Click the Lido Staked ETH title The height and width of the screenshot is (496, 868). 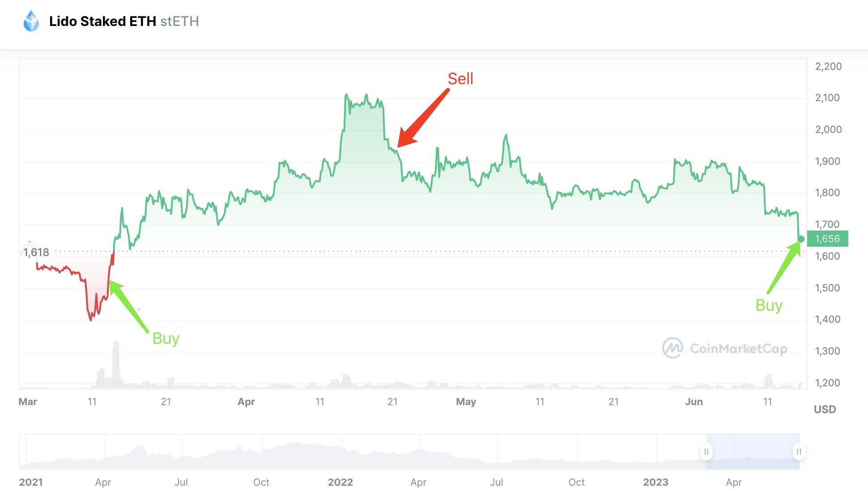pos(102,21)
